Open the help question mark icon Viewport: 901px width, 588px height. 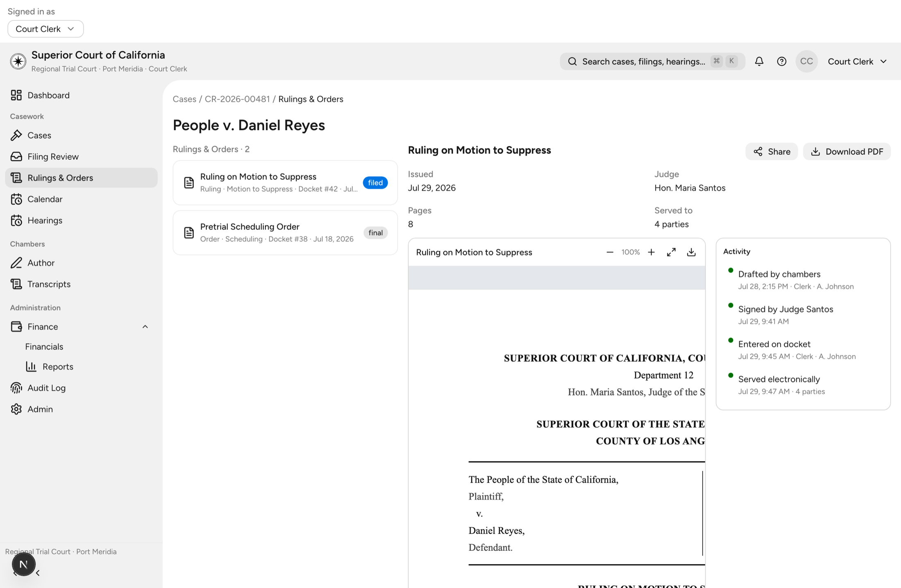pos(781,61)
